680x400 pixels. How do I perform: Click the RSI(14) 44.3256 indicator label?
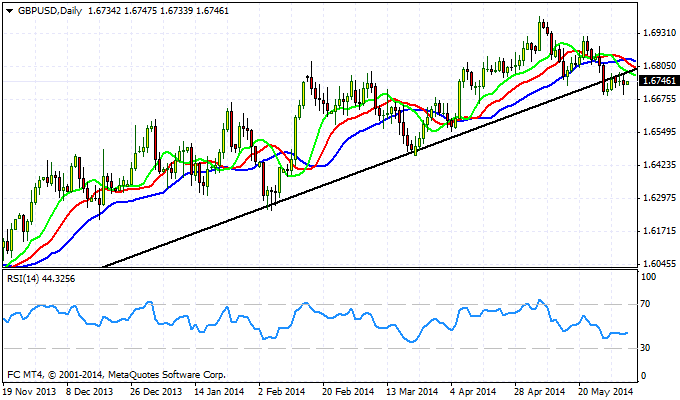[41, 279]
